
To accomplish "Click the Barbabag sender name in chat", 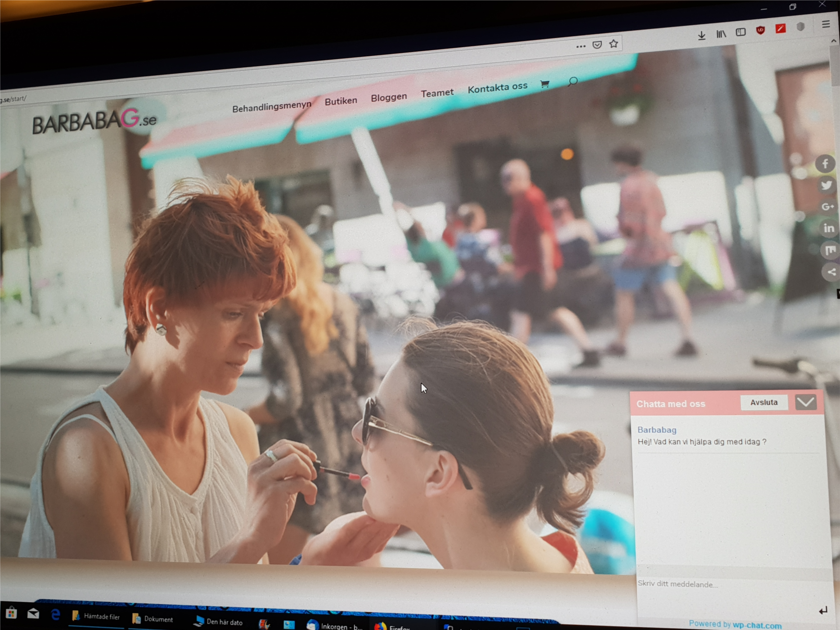I will (657, 430).
